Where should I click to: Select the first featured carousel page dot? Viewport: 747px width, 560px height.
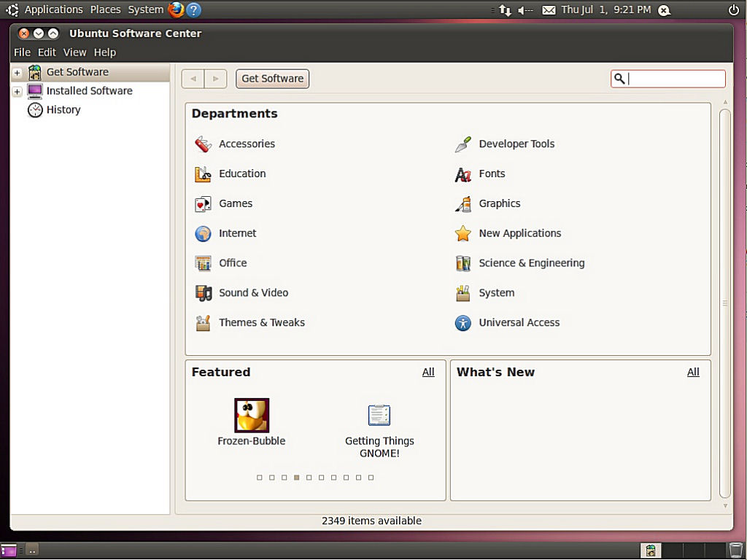(x=260, y=478)
